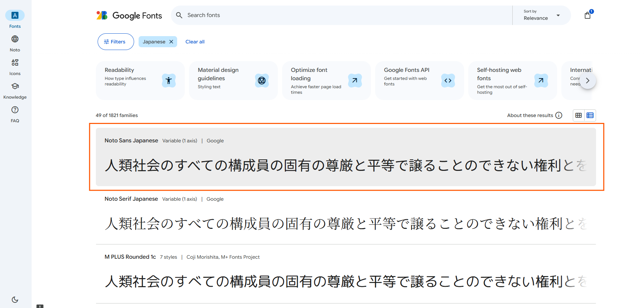
Task: Click the feedback icon at bottom-left
Action: point(40,306)
